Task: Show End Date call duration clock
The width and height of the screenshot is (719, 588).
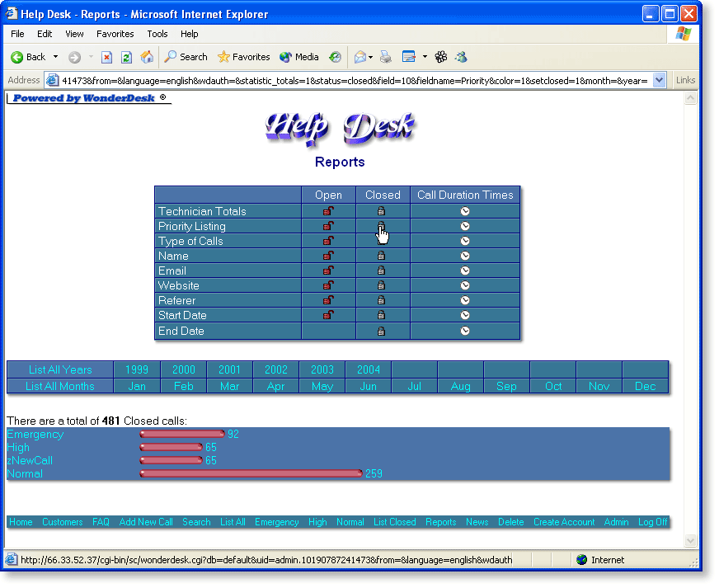Action: [465, 332]
